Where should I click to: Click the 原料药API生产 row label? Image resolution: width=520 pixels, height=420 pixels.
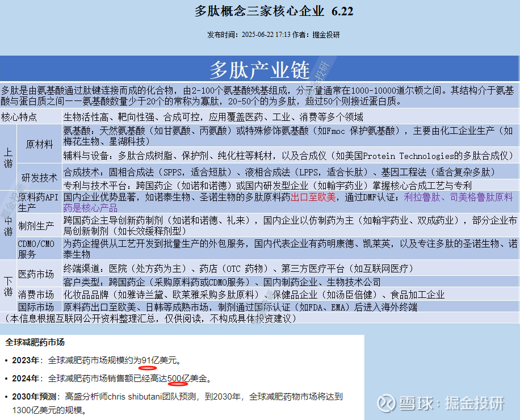[x=39, y=202]
